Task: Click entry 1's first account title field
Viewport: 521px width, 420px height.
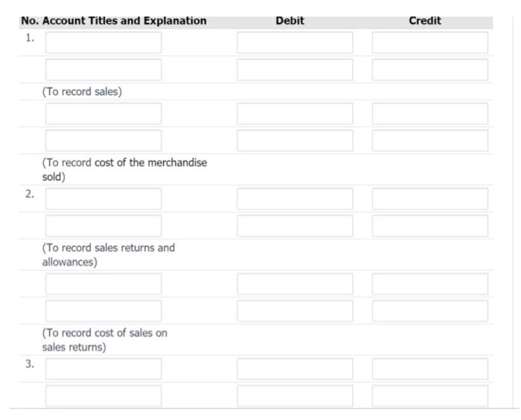Action: point(103,42)
